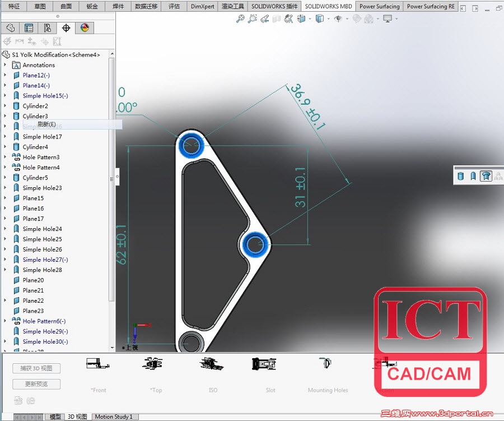Click the cylinder filter icon in floating toolbar
The height and width of the screenshot is (421, 504).
click(x=461, y=176)
